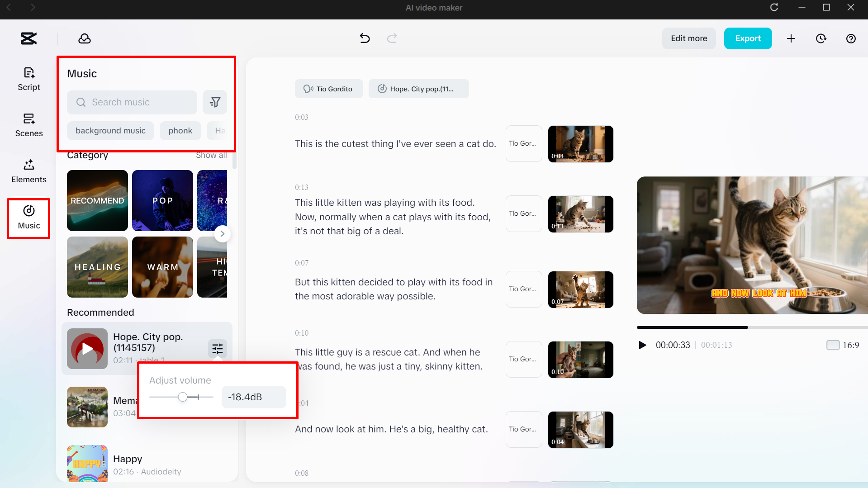Click the Hope. City pop. music chip
Image resolution: width=868 pixels, height=488 pixels.
(x=418, y=89)
